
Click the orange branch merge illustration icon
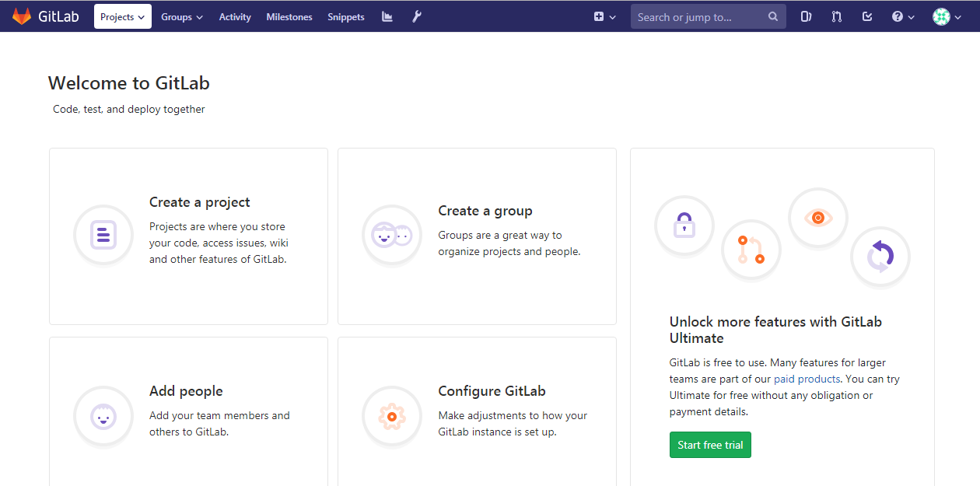click(x=751, y=250)
